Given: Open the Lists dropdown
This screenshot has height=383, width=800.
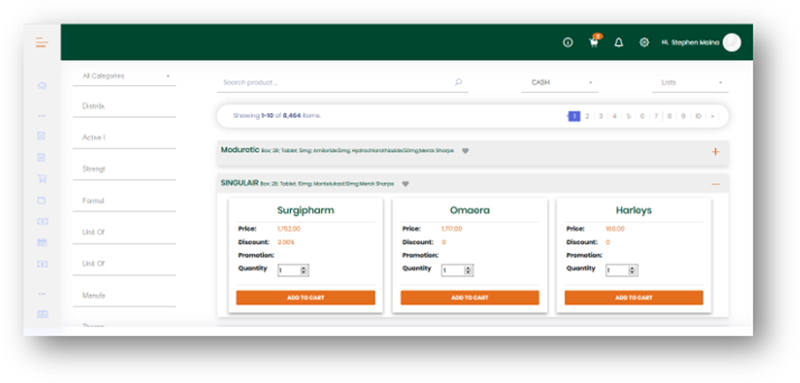Looking at the screenshot, I should (x=690, y=83).
